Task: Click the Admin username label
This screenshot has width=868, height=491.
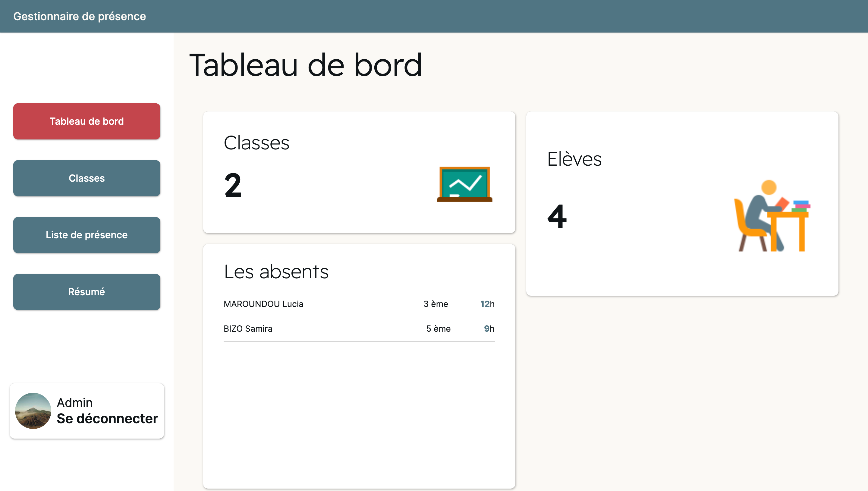Action: [74, 402]
